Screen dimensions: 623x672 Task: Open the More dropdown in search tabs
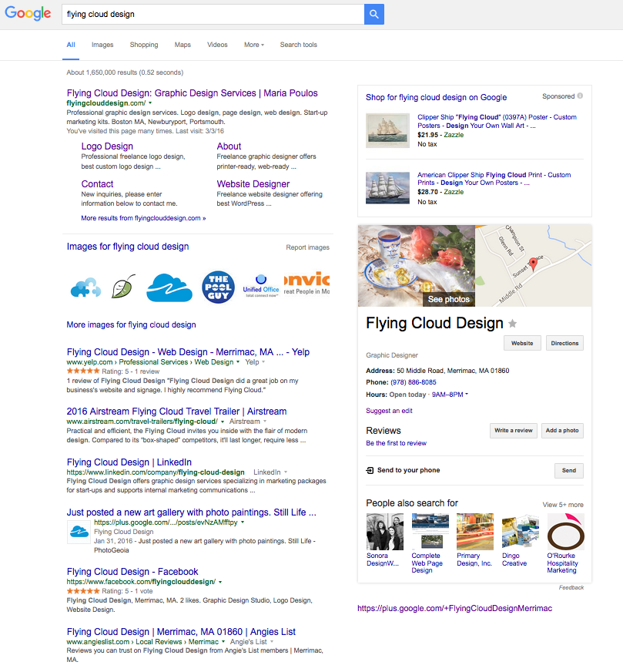[x=254, y=45]
